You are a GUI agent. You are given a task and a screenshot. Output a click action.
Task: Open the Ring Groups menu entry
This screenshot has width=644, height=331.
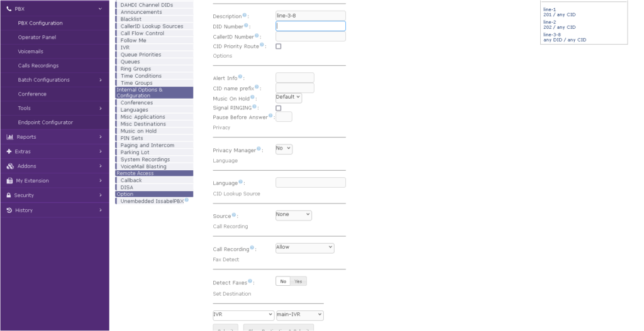pyautogui.click(x=135, y=69)
